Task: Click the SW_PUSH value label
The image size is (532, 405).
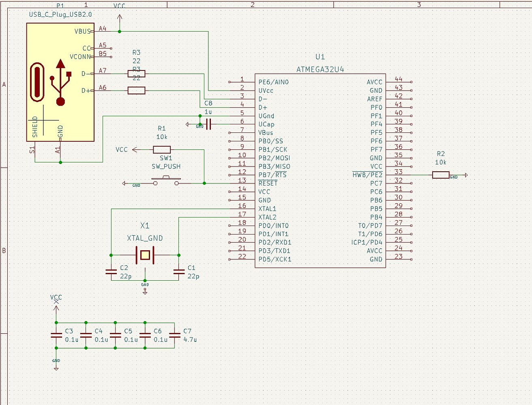Action: [166, 166]
